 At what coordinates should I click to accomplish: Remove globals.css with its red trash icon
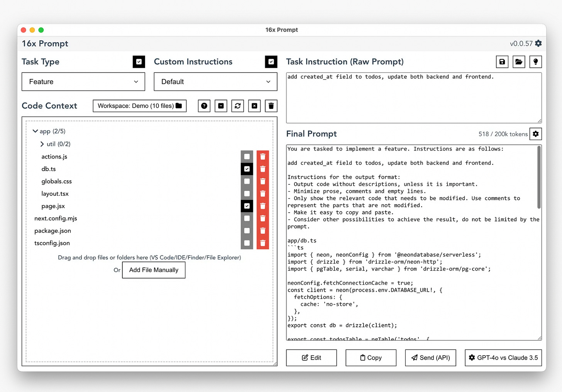coord(263,181)
